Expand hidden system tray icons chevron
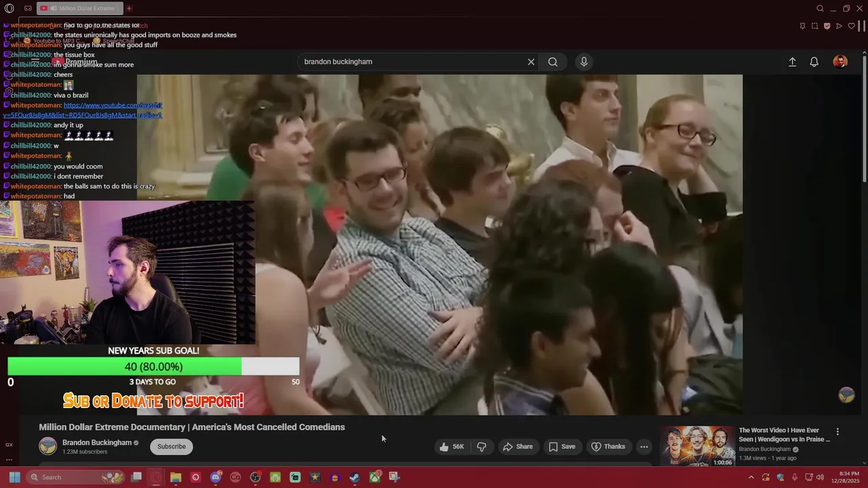The width and height of the screenshot is (868, 488). [x=751, y=477]
